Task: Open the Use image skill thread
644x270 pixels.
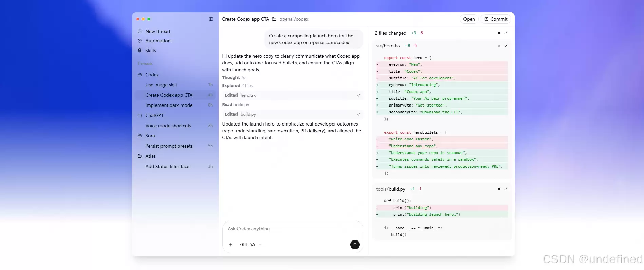Action: click(175, 85)
